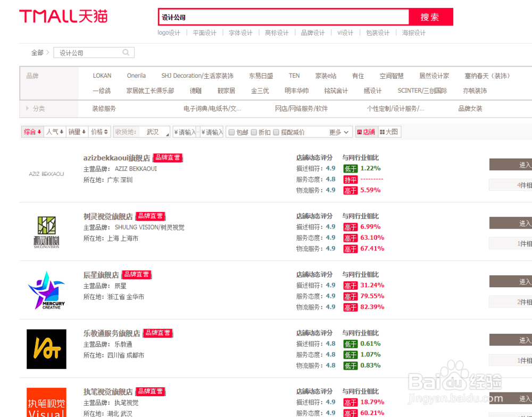Open the Mercury Creative star logo
The image size is (532, 417).
point(46,290)
